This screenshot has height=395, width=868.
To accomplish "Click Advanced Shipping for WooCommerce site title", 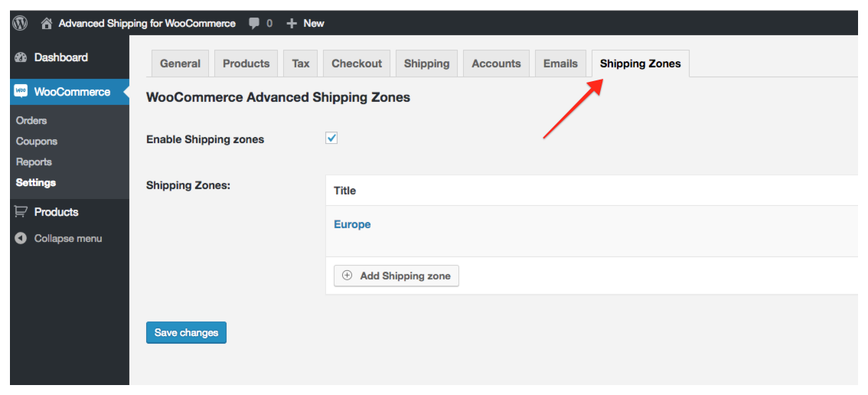I will [x=147, y=23].
